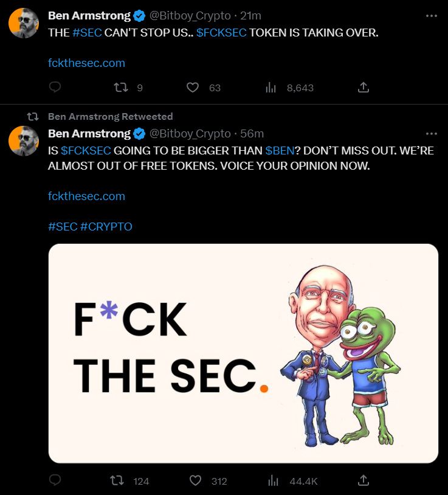Image resolution: width=448 pixels, height=495 pixels.
Task: Open more options for the first tweet
Action: [x=431, y=16]
